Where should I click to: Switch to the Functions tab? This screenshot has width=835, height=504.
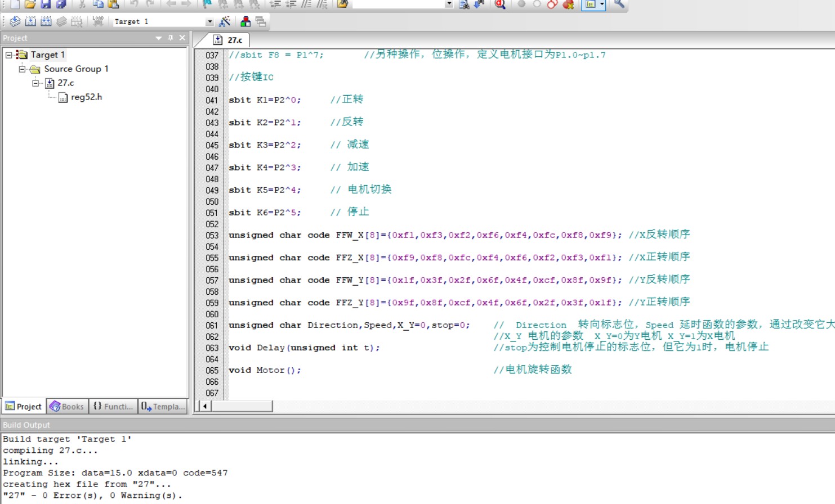113,406
